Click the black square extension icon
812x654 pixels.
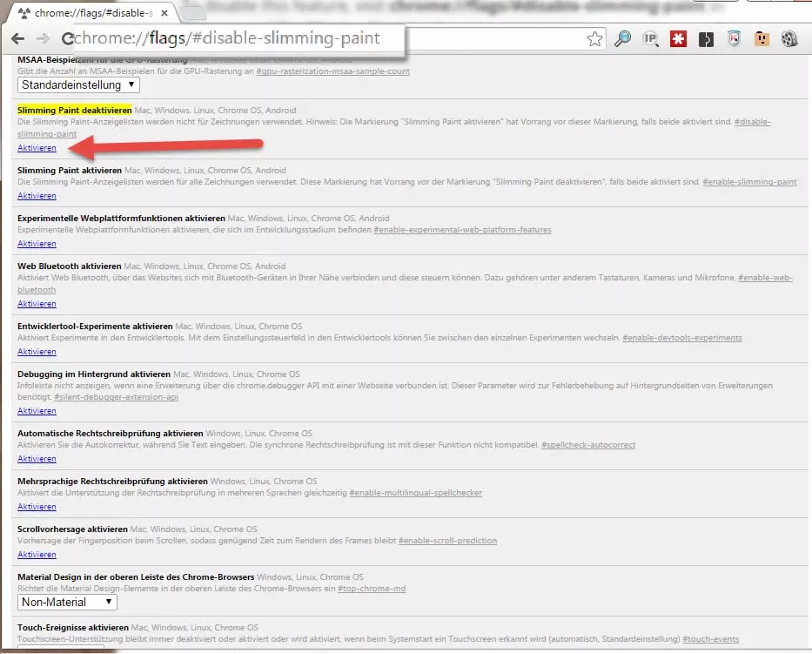coord(706,39)
